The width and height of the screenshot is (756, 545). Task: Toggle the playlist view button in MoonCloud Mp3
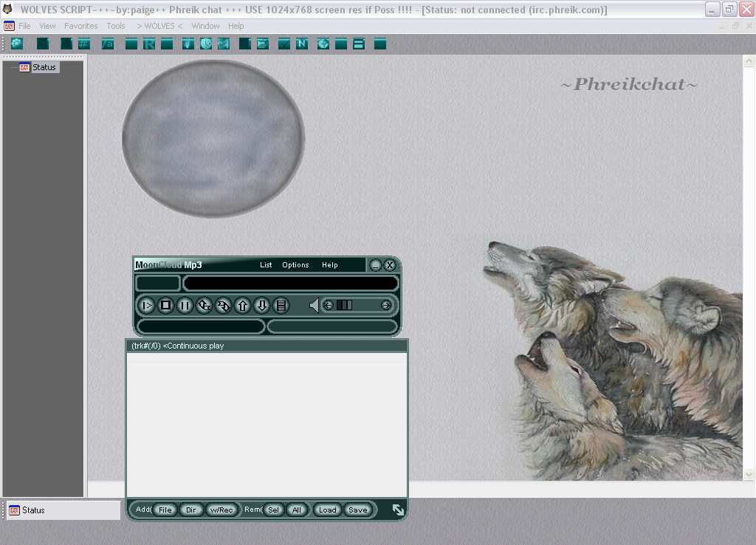281,305
